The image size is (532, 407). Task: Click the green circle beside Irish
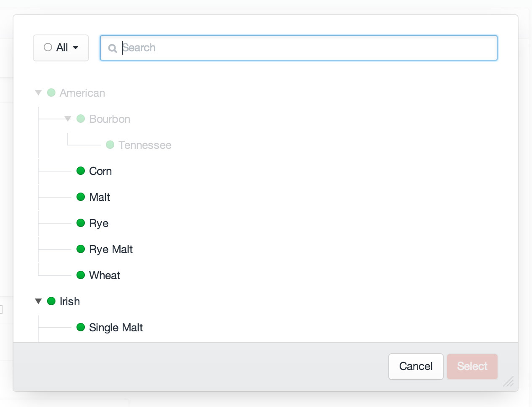click(x=51, y=301)
